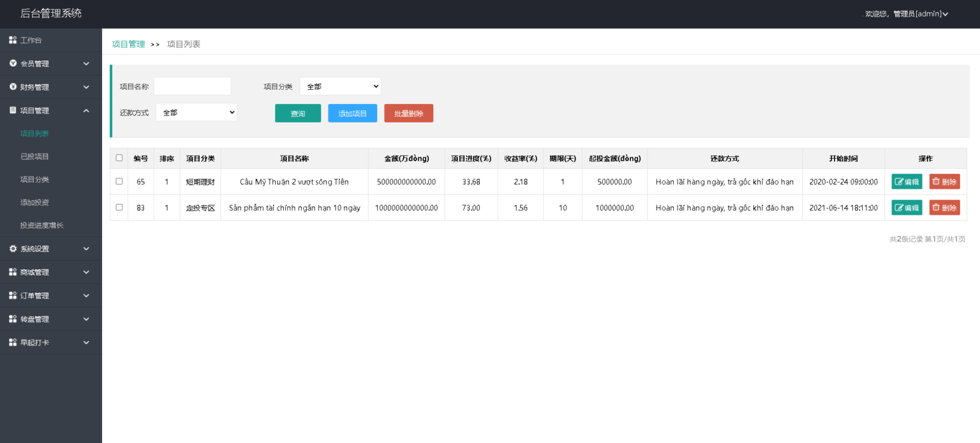Click the 后台管理系统 header title
This screenshot has height=443, width=980.
51,13
